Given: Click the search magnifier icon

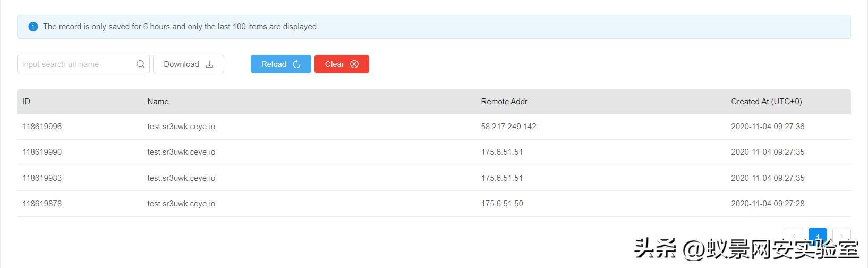Looking at the screenshot, I should point(140,64).
